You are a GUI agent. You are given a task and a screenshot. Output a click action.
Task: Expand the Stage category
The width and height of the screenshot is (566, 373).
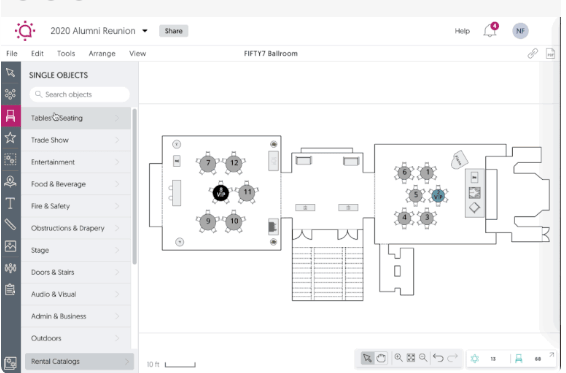pos(76,250)
